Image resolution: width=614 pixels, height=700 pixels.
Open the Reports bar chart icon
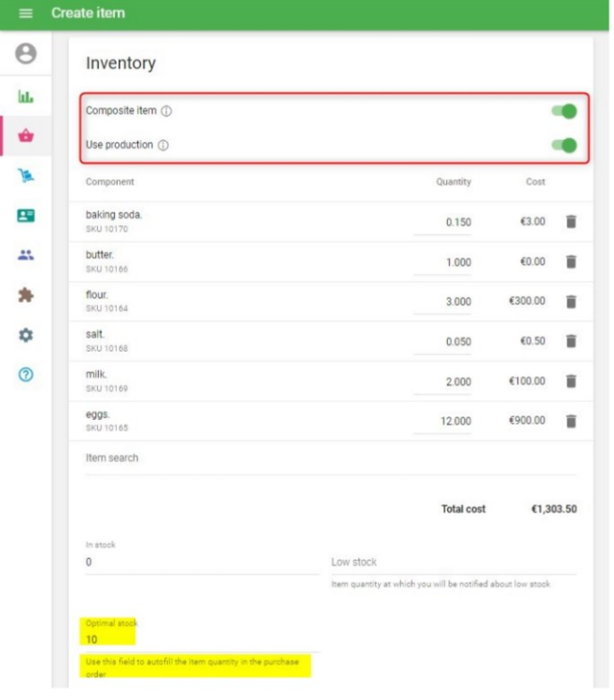pos(25,96)
